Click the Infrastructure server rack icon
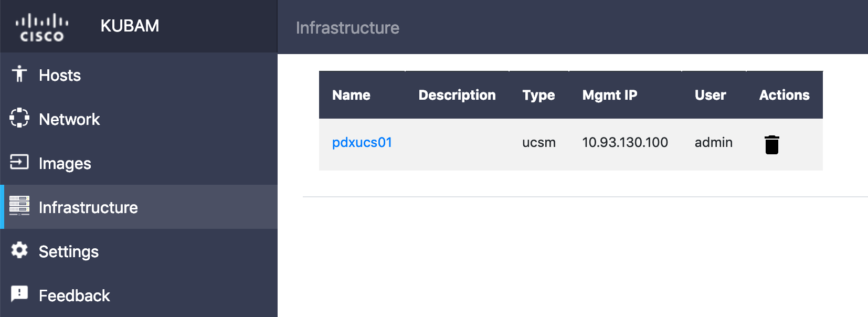The width and height of the screenshot is (868, 317). (x=19, y=206)
